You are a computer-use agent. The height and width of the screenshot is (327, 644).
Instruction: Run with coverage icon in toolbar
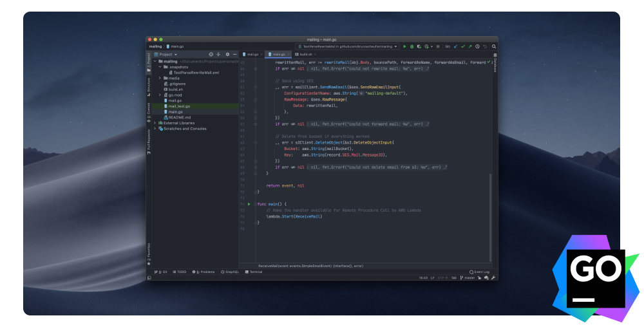click(x=419, y=46)
